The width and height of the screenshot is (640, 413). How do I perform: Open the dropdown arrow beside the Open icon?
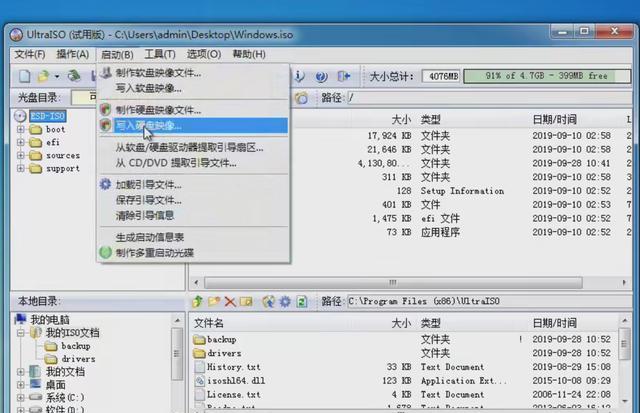(57, 76)
